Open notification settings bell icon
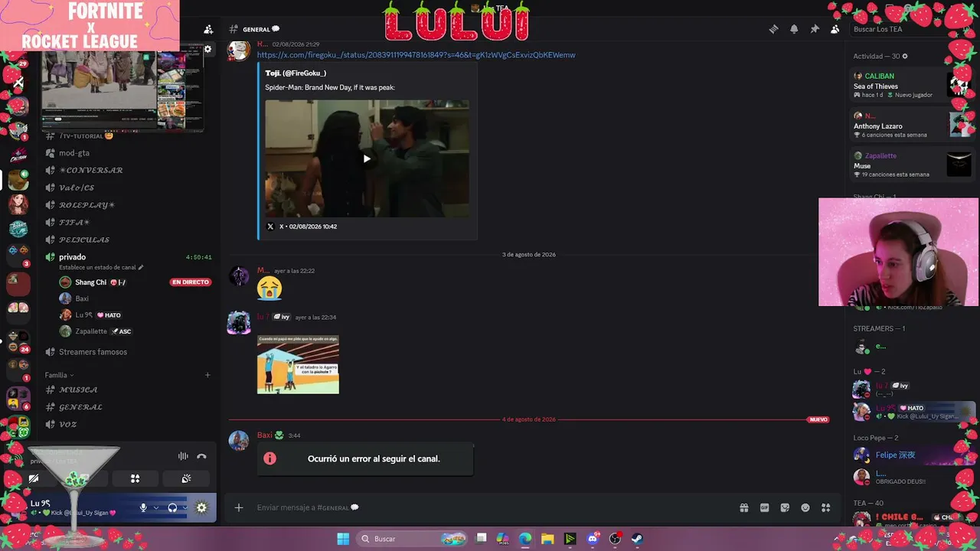This screenshot has height=551, width=980. [794, 29]
